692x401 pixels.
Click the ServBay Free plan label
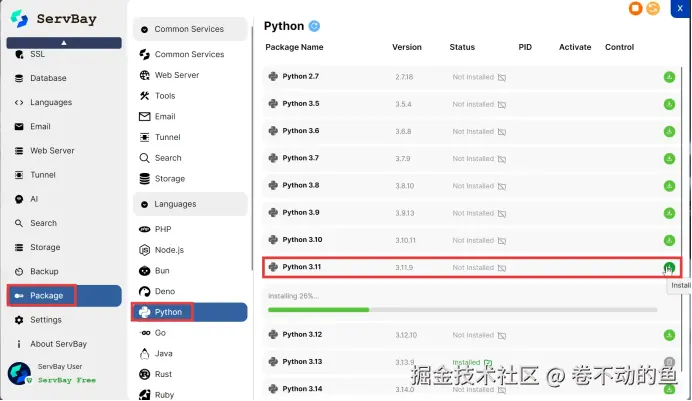tap(67, 380)
